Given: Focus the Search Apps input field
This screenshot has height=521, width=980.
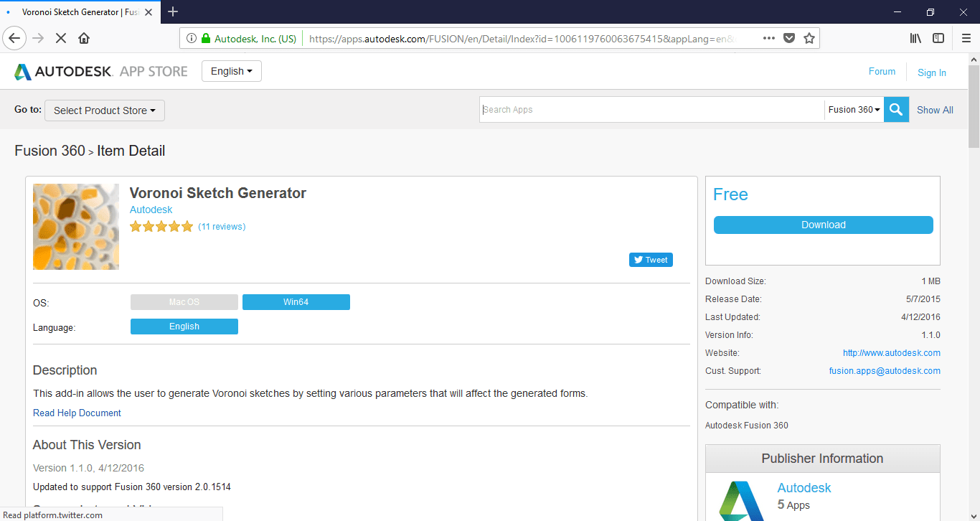Looking at the screenshot, I should [652, 110].
